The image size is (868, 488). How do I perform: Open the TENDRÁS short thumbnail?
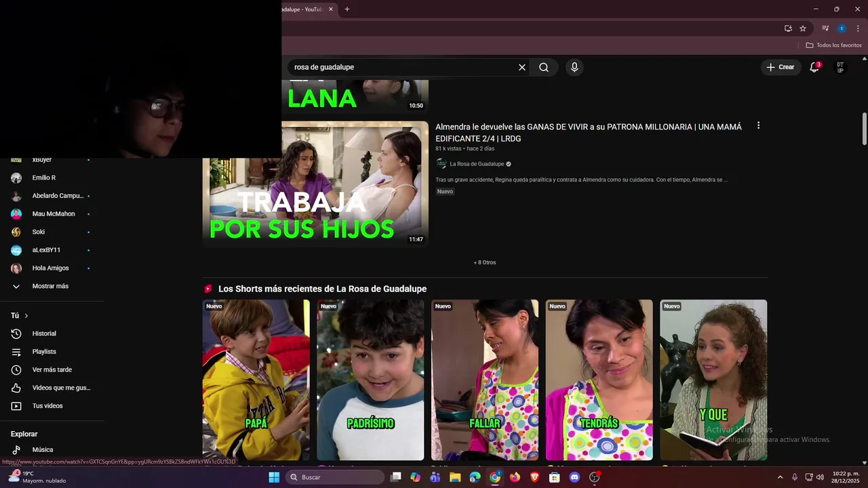[x=599, y=380]
